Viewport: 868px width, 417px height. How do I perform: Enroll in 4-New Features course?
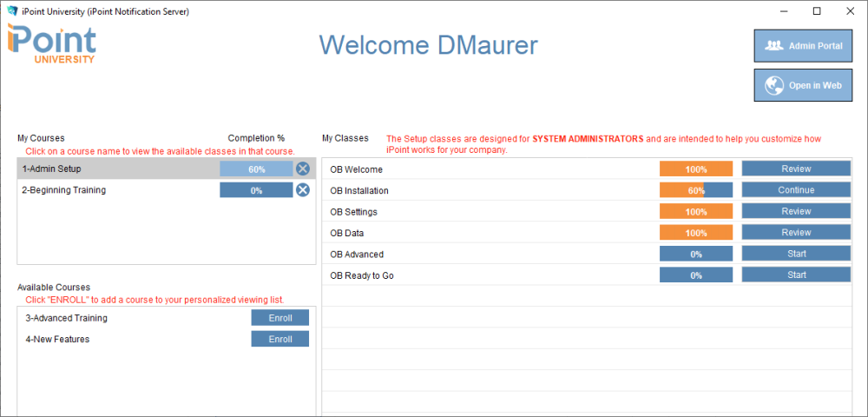click(x=280, y=339)
